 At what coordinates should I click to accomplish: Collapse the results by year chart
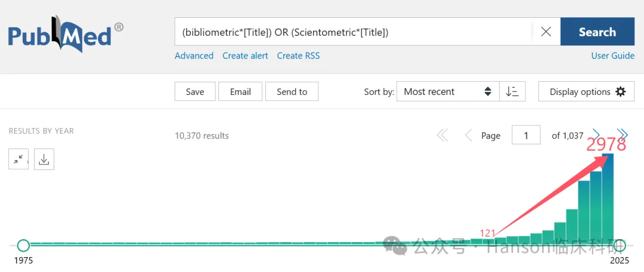(18, 159)
